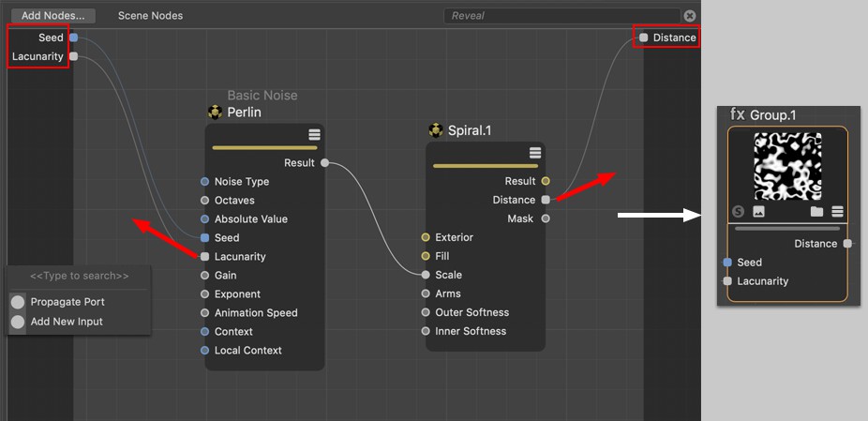Click the Noise Type port on Perlin
The height and width of the screenshot is (421, 868).
[205, 182]
